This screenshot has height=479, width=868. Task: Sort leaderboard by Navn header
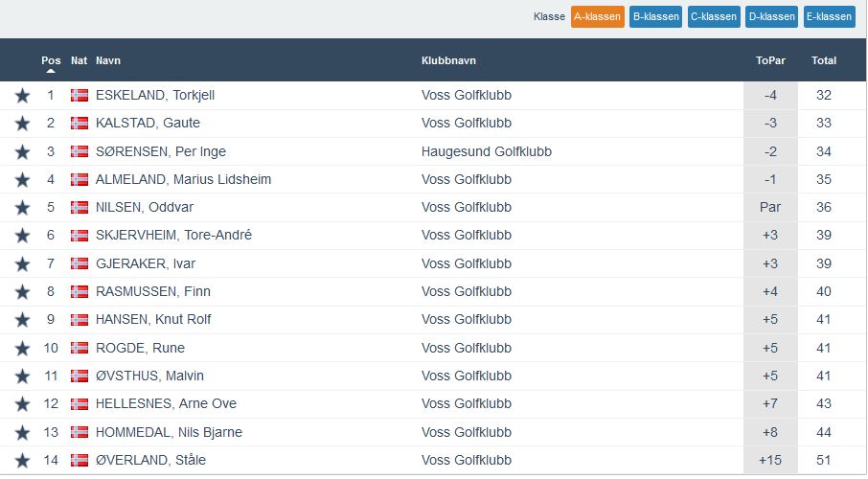(108, 60)
